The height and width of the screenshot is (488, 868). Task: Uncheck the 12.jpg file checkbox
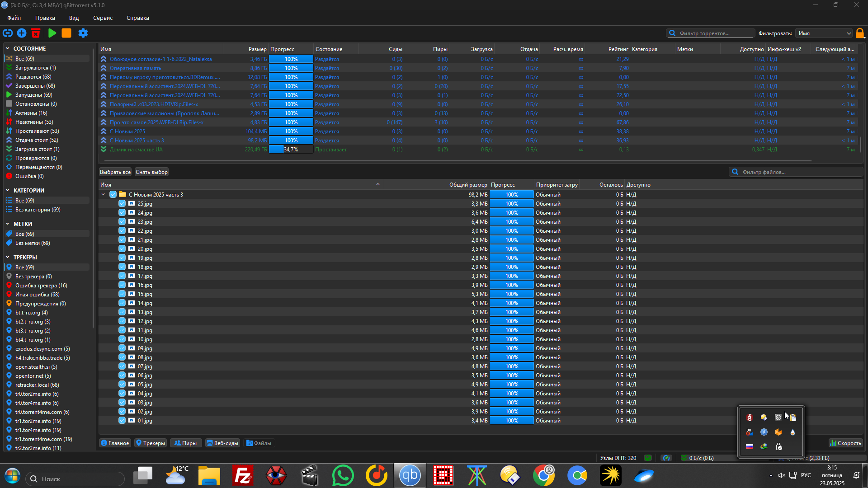[122, 321]
